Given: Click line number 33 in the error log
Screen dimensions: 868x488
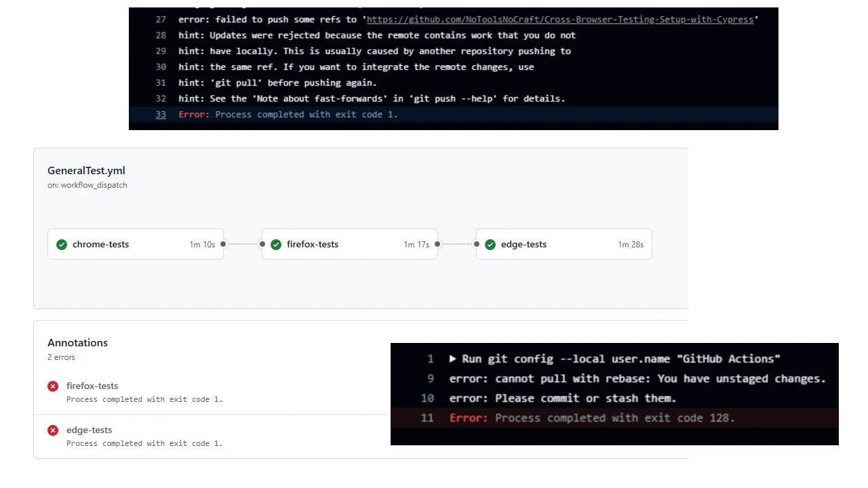Looking at the screenshot, I should [x=161, y=115].
